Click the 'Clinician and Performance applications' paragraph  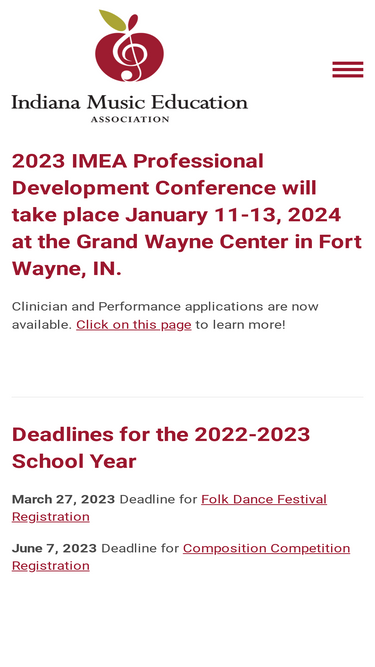tap(165, 315)
